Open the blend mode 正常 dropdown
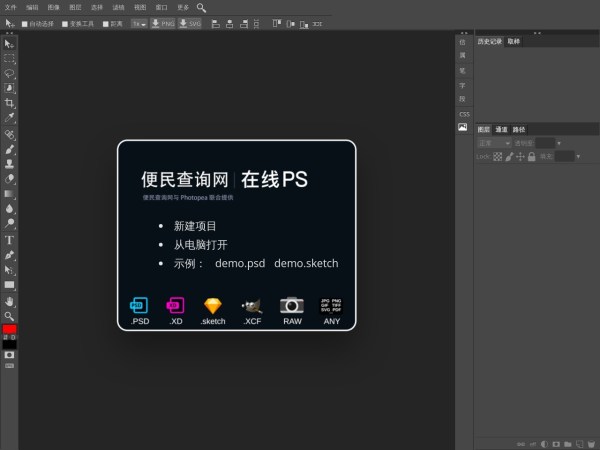This screenshot has width=600, height=450. (493, 143)
